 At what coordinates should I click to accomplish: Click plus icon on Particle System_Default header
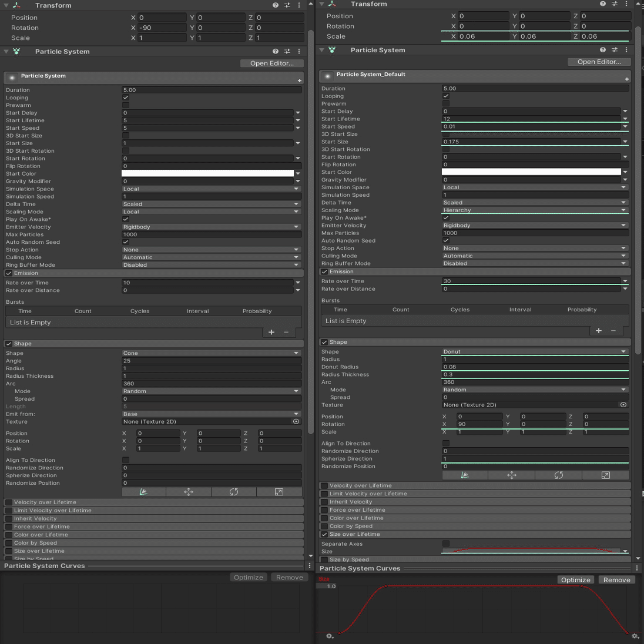(x=627, y=79)
